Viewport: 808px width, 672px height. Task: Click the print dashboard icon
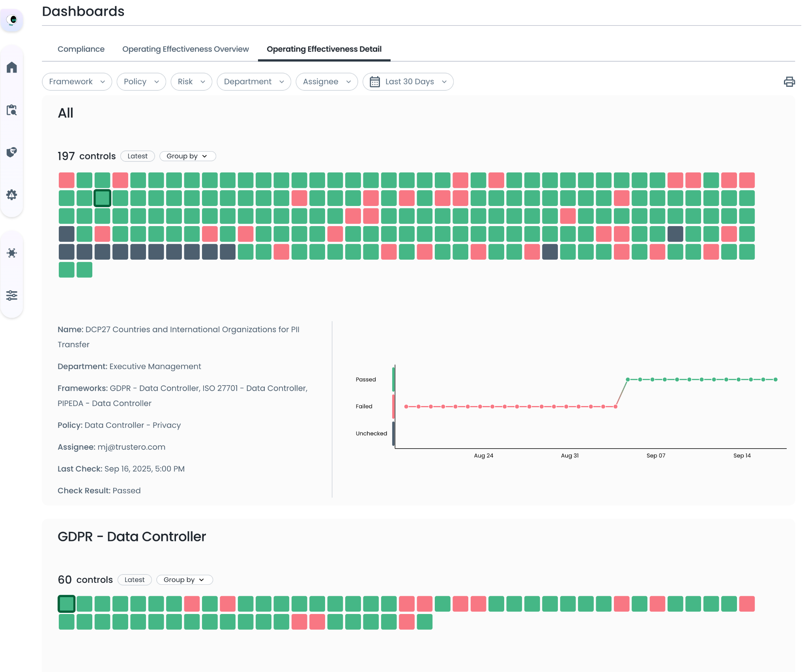coord(789,82)
